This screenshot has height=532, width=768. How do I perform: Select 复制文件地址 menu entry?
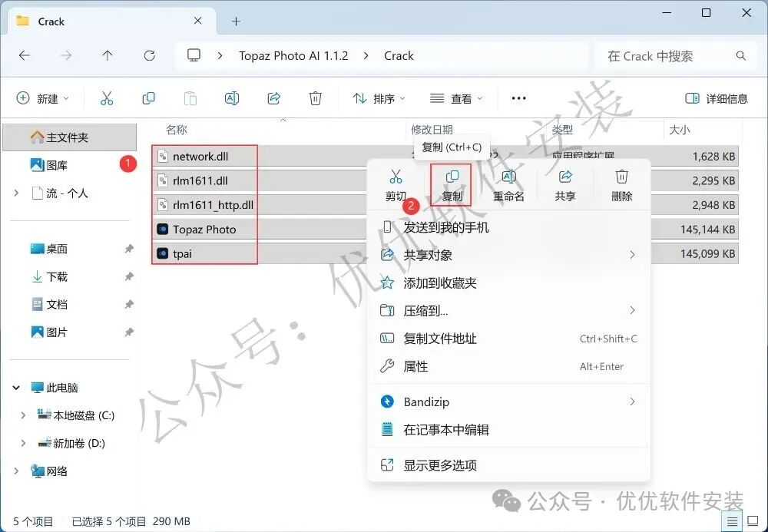click(508, 339)
